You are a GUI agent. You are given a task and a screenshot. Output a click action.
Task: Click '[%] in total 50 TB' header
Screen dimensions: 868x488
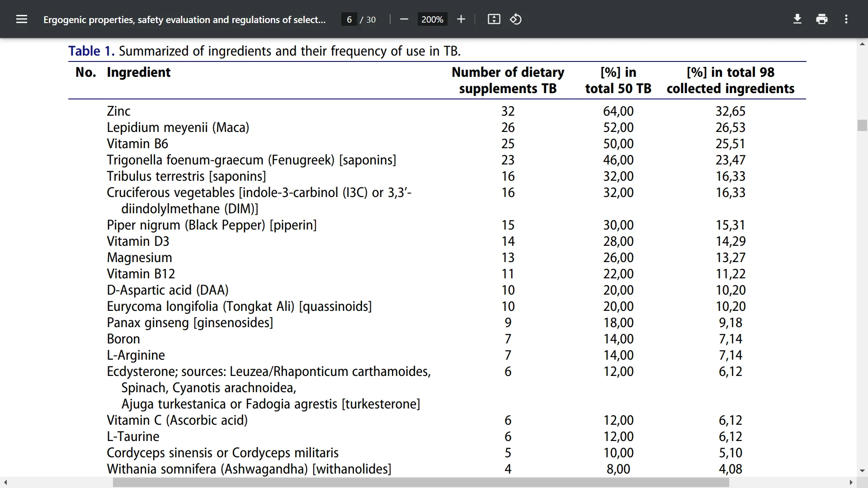click(618, 80)
